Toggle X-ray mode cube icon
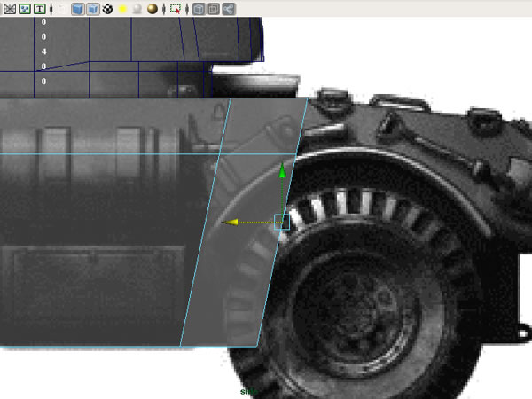The image size is (532, 399). point(199,9)
